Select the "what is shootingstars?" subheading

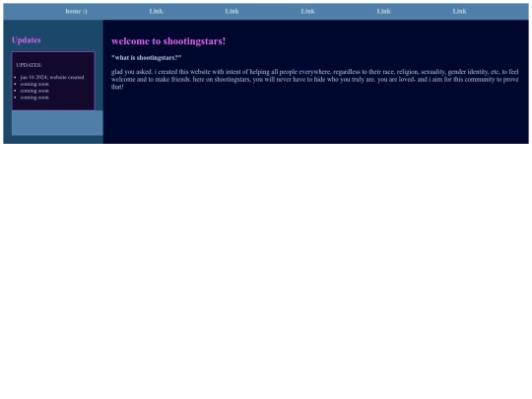[146, 58]
